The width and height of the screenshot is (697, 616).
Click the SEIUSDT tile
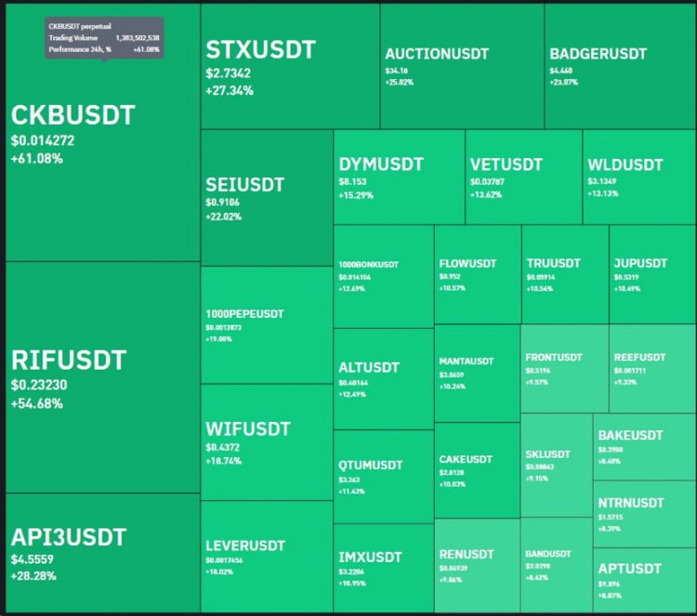point(267,198)
